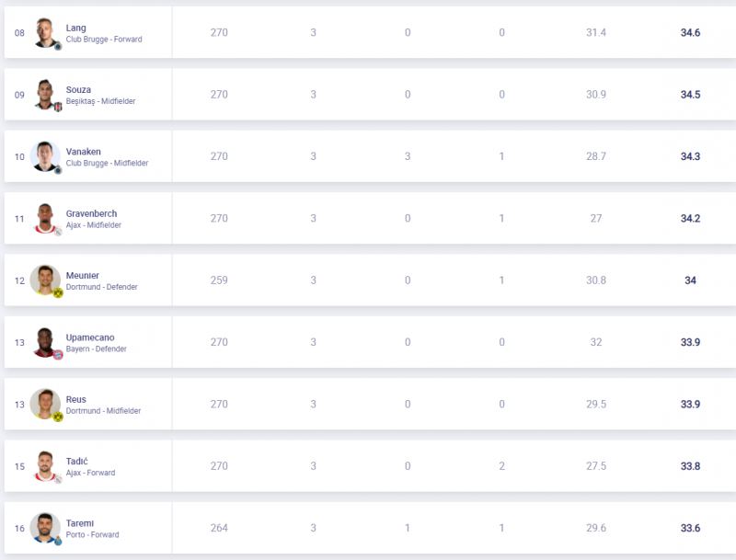
Task: Click Vanaken's player avatar photo
Action: pos(46,156)
